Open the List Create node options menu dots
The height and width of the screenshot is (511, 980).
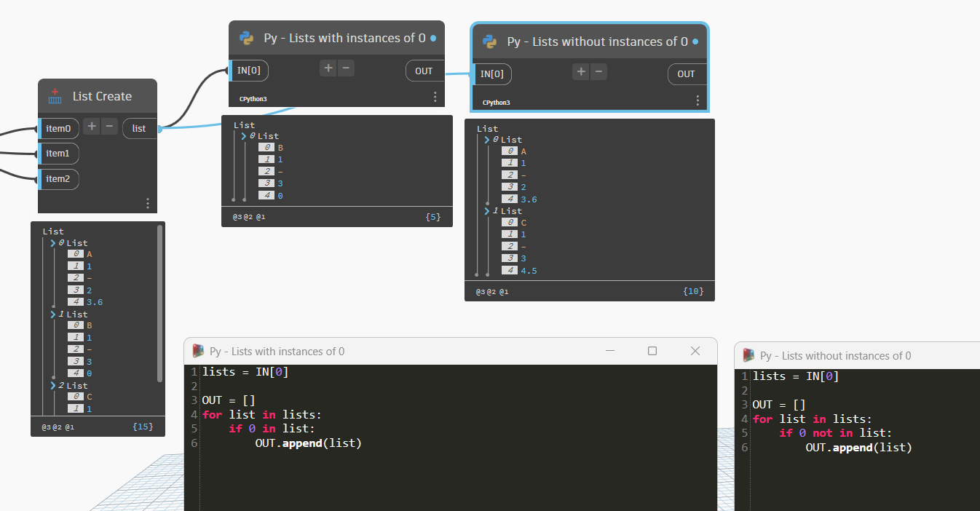(x=148, y=203)
